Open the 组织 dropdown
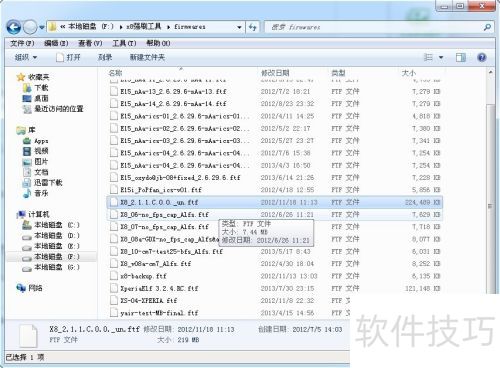500x368 pixels. point(26,57)
